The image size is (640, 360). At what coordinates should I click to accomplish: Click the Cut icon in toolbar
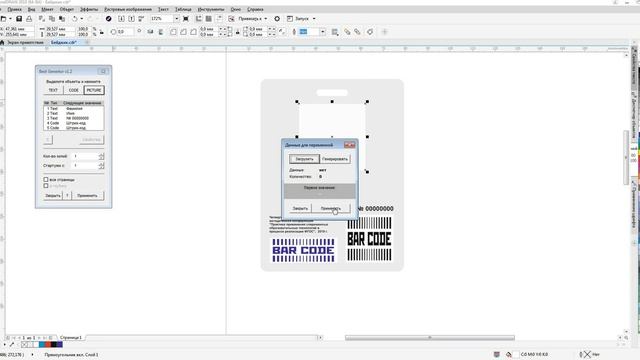point(42,19)
